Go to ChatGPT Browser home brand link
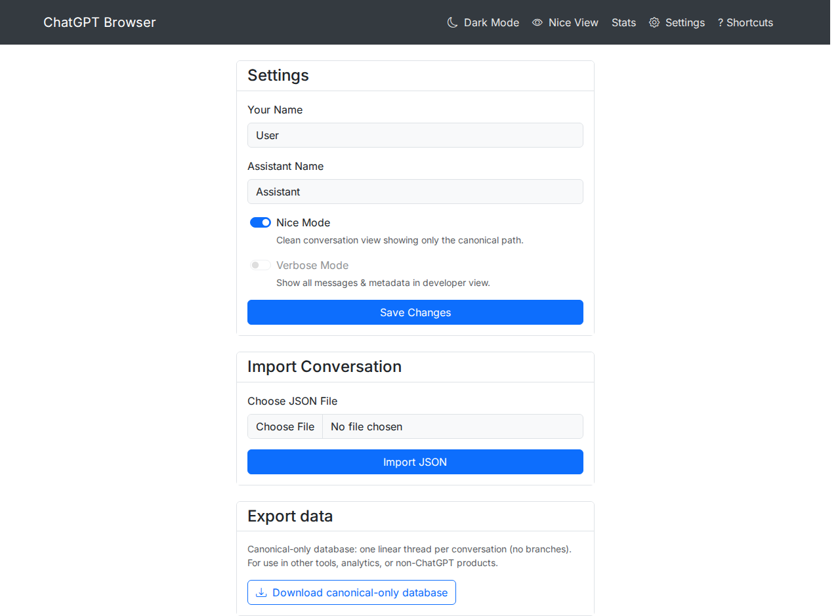This screenshot has height=616, width=840. coord(100,22)
